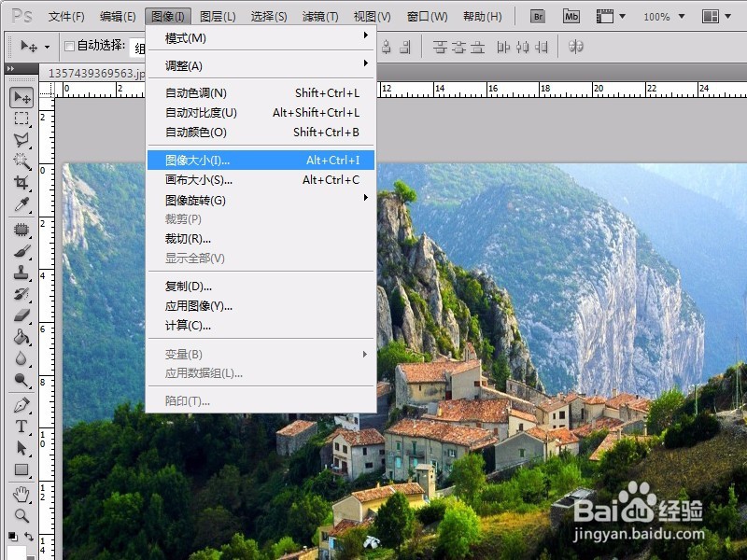The width and height of the screenshot is (747, 560).
Task: Select the Rectangle shape tool
Action: coord(21,470)
